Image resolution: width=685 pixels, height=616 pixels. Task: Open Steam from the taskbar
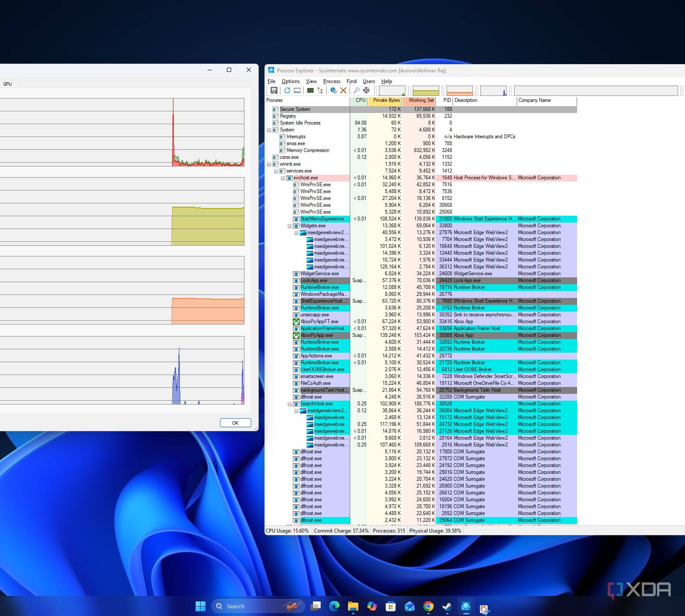click(447, 606)
